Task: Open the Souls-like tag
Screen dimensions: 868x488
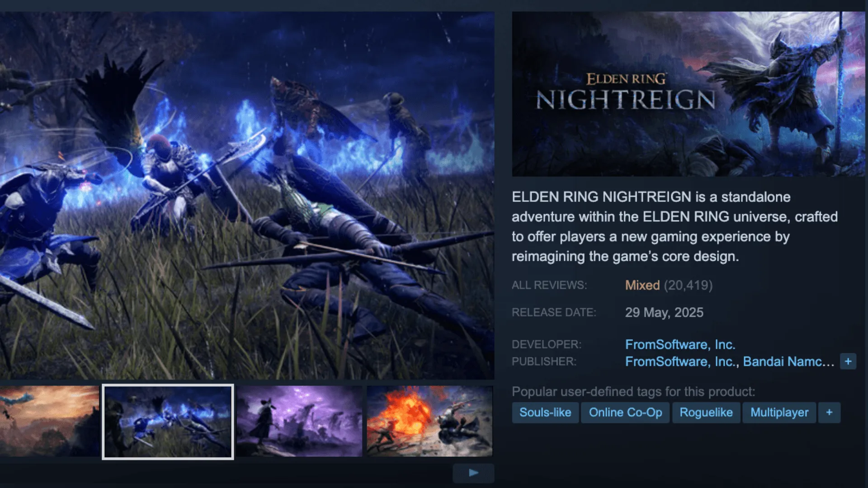Action: [545, 413]
